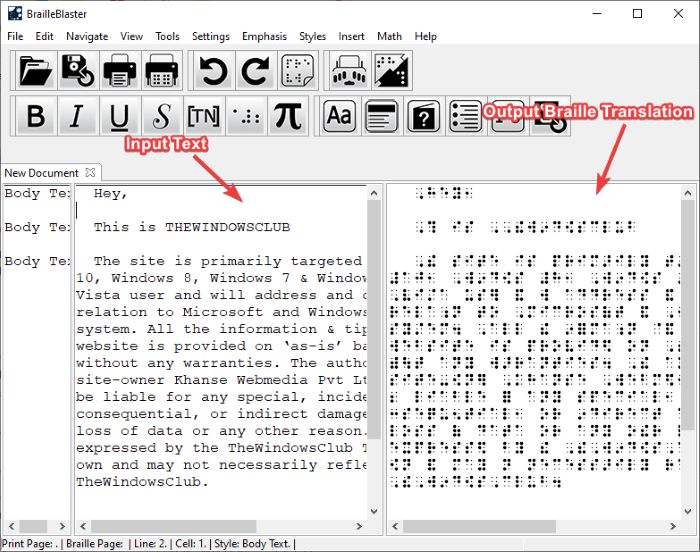Click "Style: Body Text." in the status bar
Viewport: 700px width, 552px height.
tap(252, 544)
